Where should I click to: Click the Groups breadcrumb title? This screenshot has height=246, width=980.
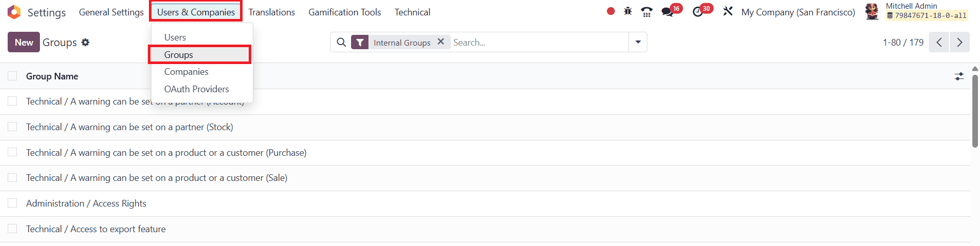[59, 43]
